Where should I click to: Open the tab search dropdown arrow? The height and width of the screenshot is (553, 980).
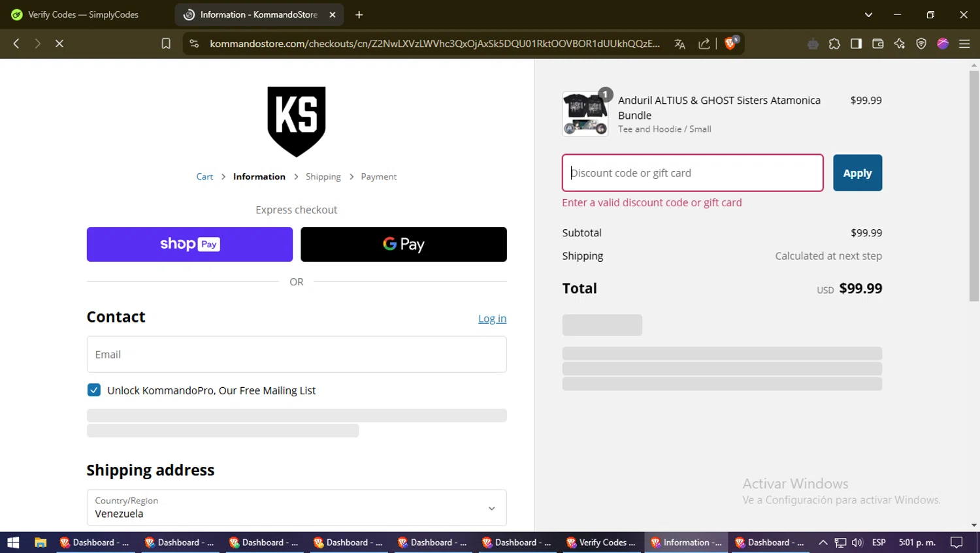(x=868, y=14)
